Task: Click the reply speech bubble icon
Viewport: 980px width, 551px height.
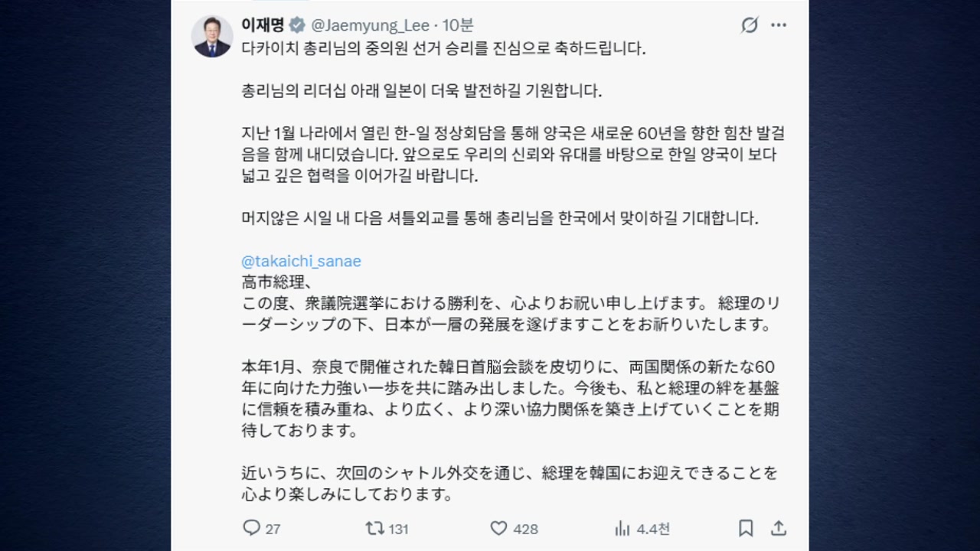Action: [251, 528]
